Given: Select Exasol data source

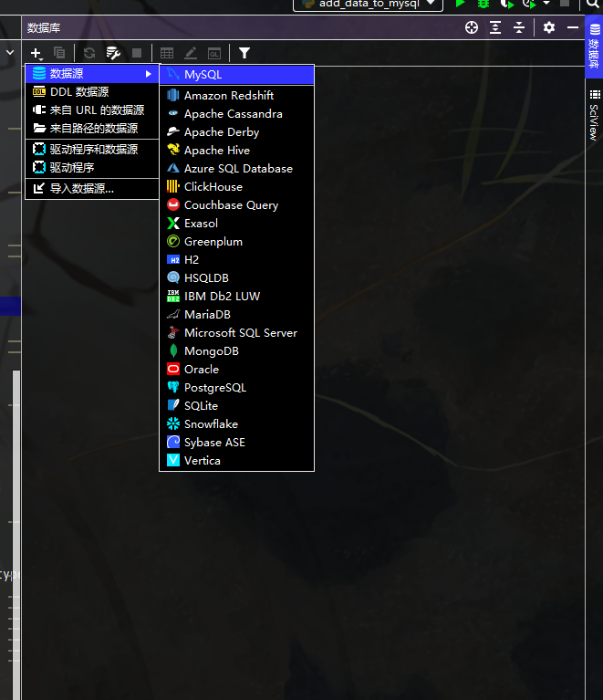Looking at the screenshot, I should click(236, 224).
